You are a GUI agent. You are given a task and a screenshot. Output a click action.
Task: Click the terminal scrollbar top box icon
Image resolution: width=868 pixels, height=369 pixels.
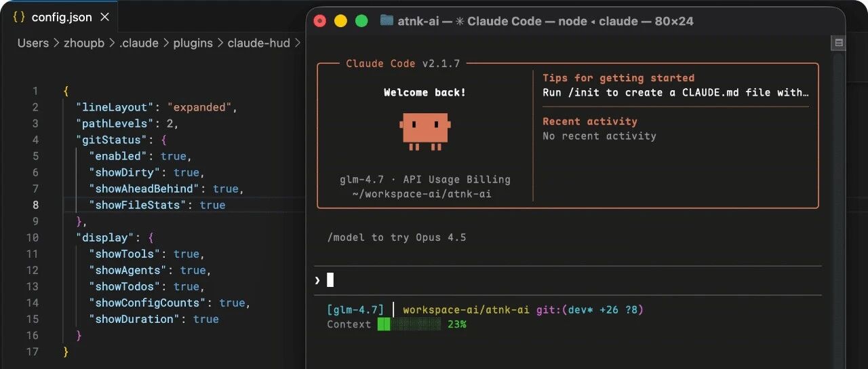pyautogui.click(x=838, y=43)
